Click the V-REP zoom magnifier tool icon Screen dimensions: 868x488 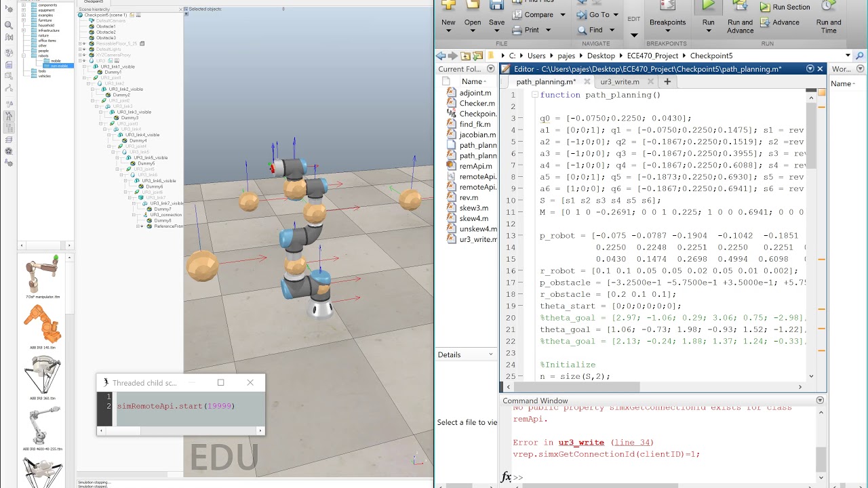[9, 25]
